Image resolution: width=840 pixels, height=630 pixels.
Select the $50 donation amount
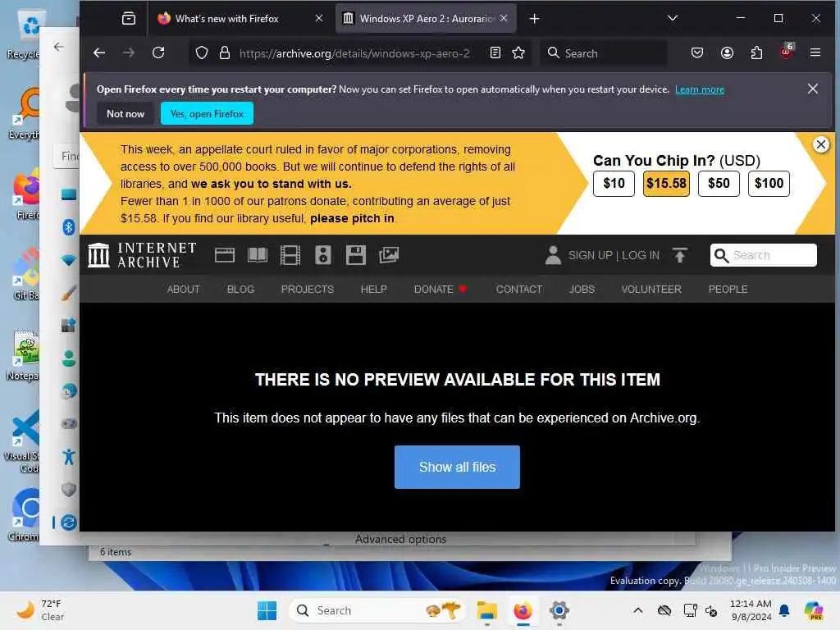point(719,184)
